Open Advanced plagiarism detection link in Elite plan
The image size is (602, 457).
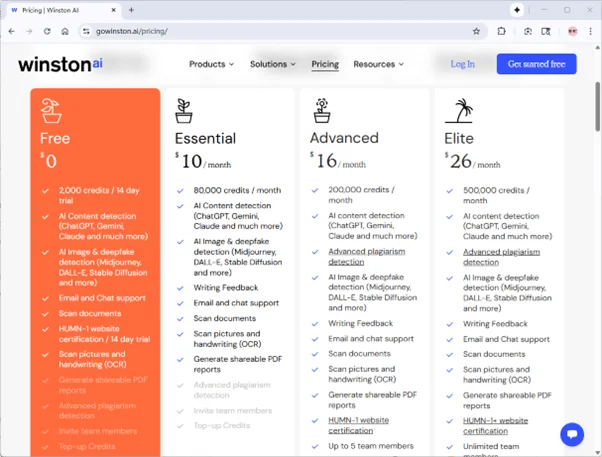pos(501,252)
